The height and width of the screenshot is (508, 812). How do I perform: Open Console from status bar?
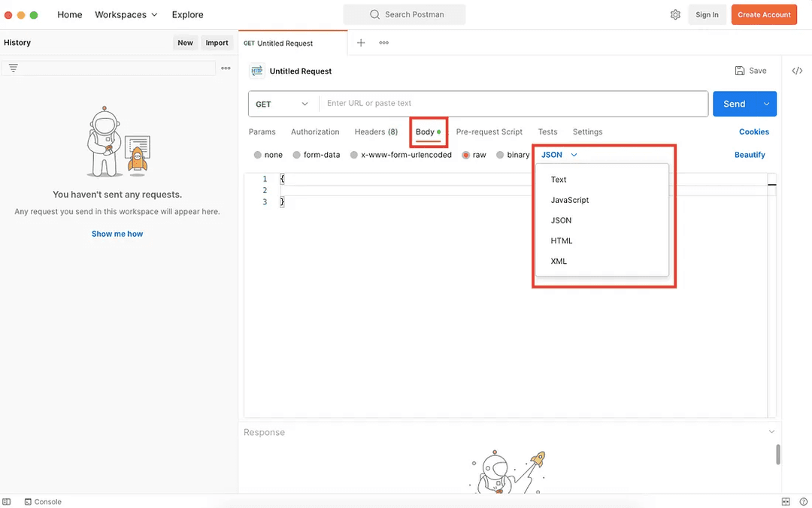pyautogui.click(x=43, y=502)
